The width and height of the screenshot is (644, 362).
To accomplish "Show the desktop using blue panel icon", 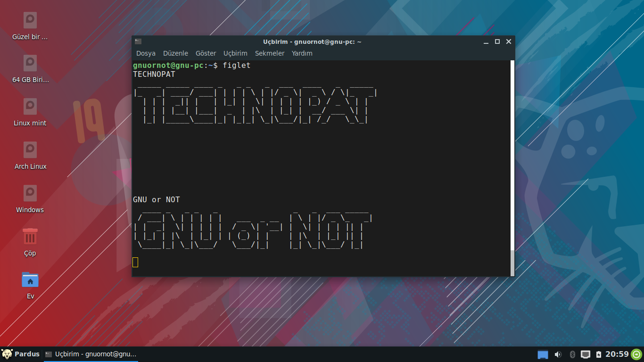I will [543, 354].
